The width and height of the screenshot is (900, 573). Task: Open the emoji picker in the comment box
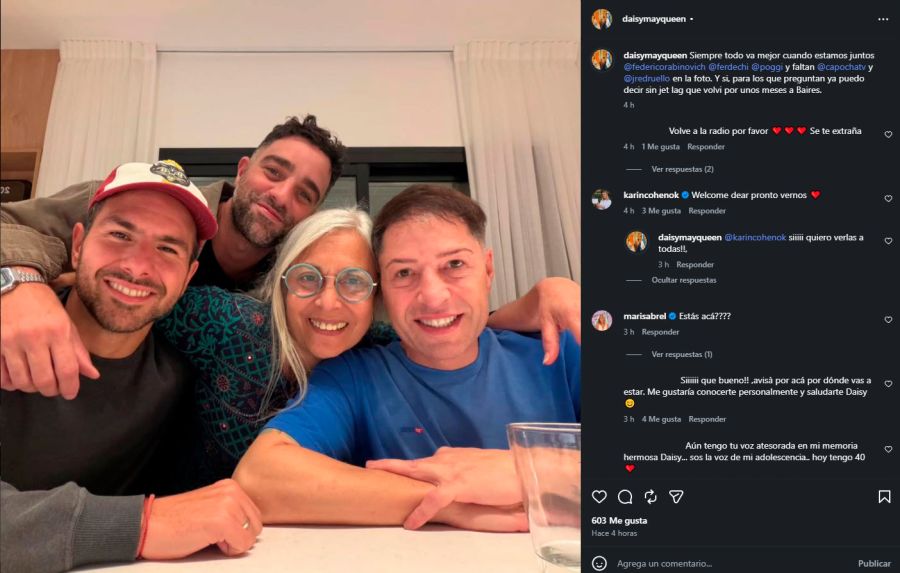[599, 563]
